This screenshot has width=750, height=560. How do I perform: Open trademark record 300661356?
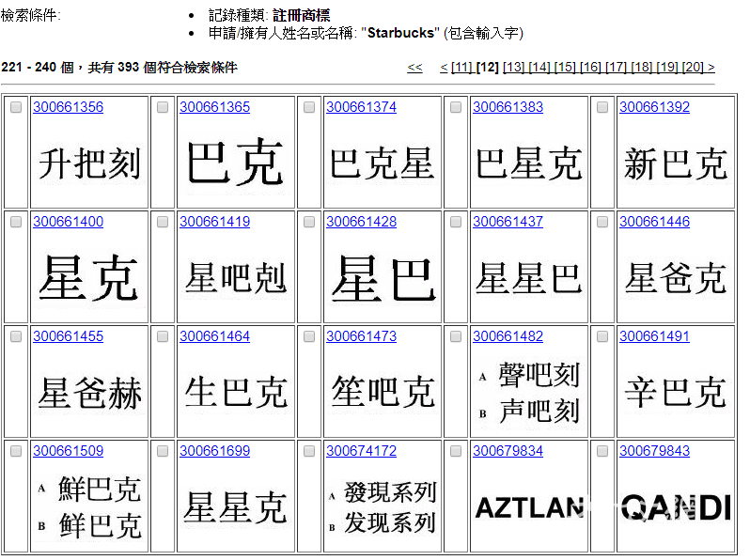(68, 107)
